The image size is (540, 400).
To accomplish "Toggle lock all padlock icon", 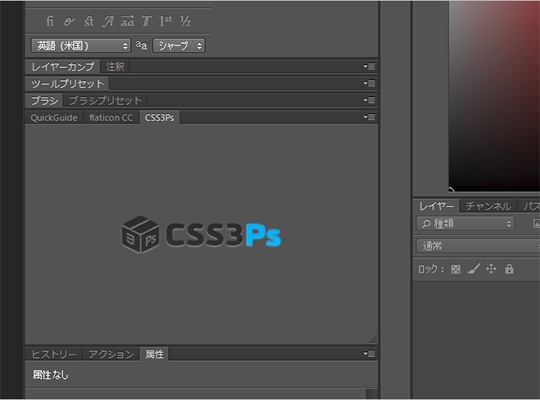I will tap(509, 269).
